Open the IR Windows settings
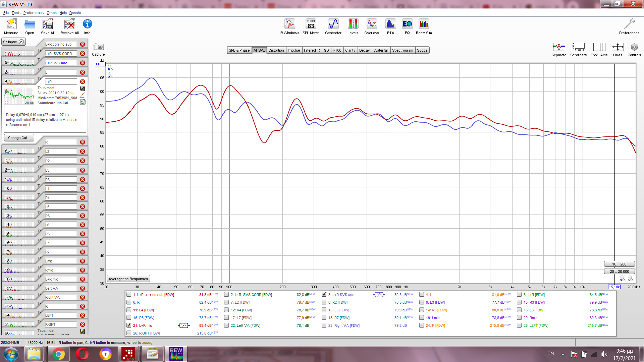Viewport: 644px width, 362px height. click(x=289, y=26)
